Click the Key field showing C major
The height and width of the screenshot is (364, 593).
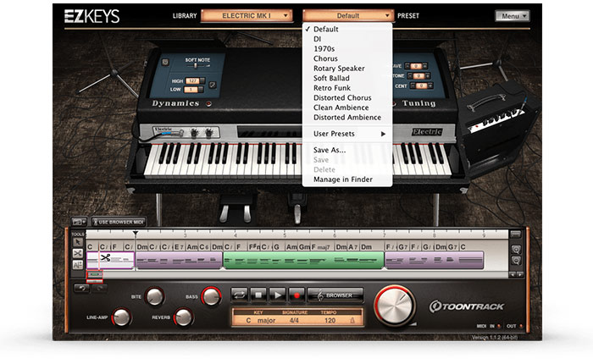pos(261,320)
